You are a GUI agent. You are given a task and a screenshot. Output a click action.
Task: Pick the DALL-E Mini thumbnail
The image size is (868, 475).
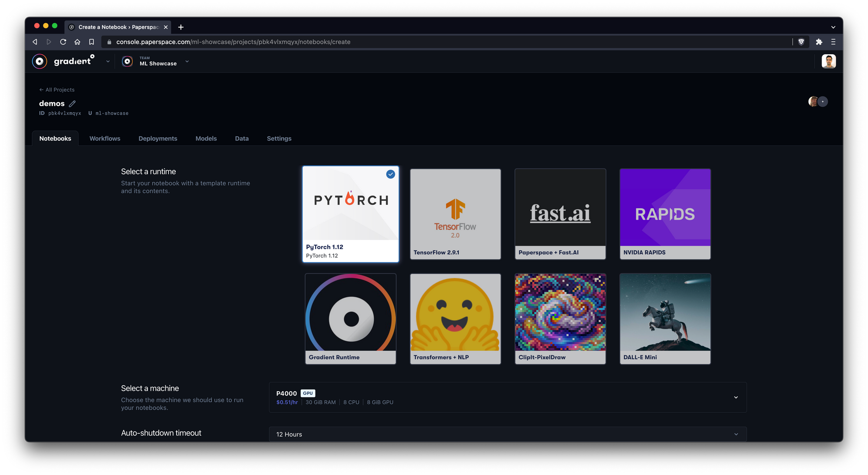coord(664,318)
